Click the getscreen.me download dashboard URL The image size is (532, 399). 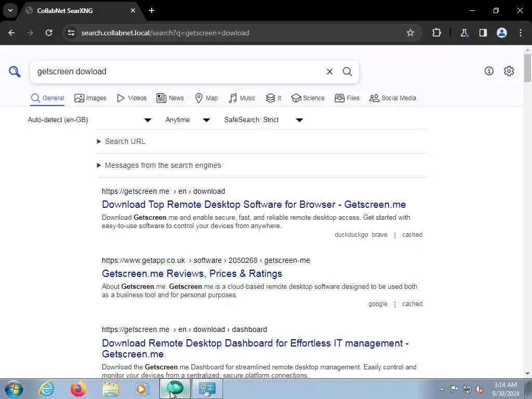point(184,329)
